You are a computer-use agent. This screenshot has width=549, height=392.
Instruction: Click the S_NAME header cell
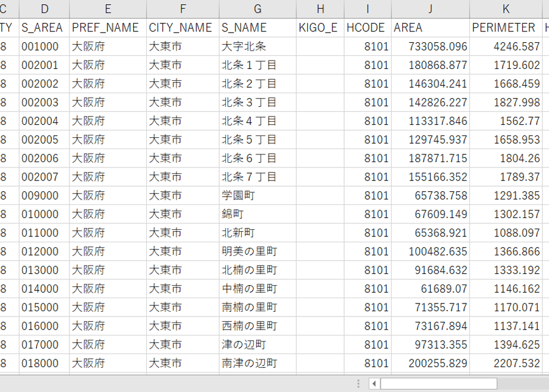tap(258, 28)
